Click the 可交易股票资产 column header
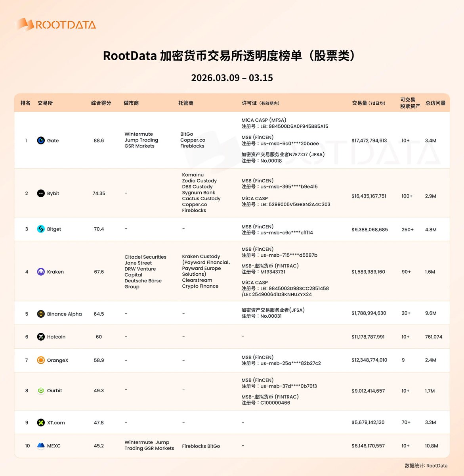 tap(410, 103)
